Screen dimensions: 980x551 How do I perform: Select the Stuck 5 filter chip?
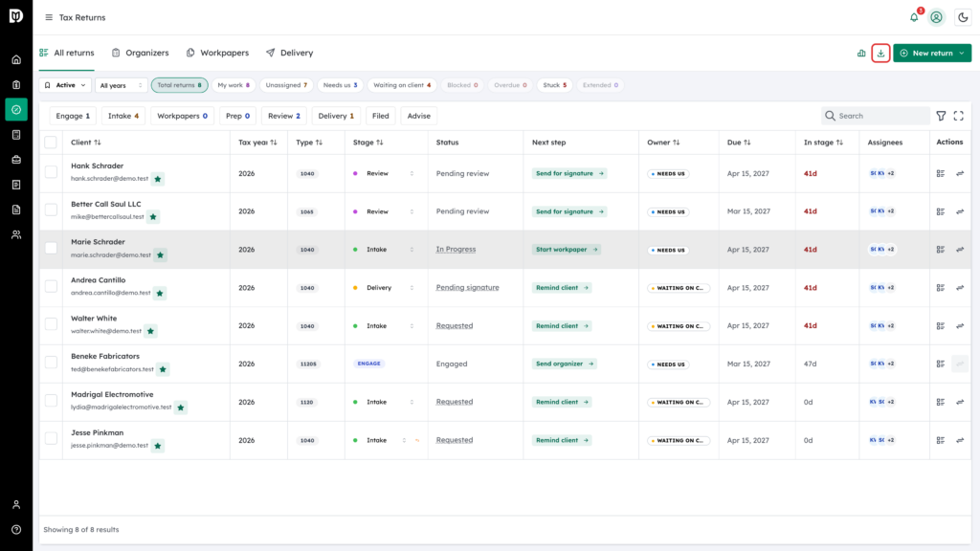pyautogui.click(x=554, y=85)
